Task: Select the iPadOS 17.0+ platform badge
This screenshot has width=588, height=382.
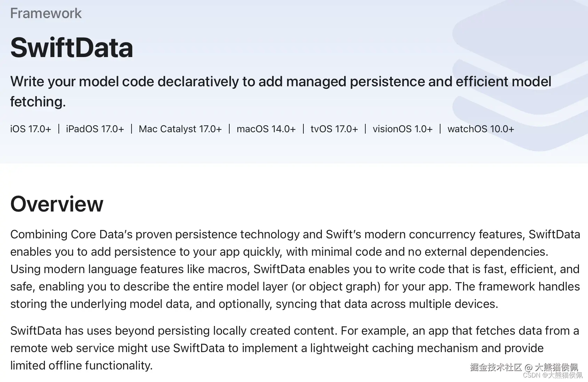Action: point(95,129)
